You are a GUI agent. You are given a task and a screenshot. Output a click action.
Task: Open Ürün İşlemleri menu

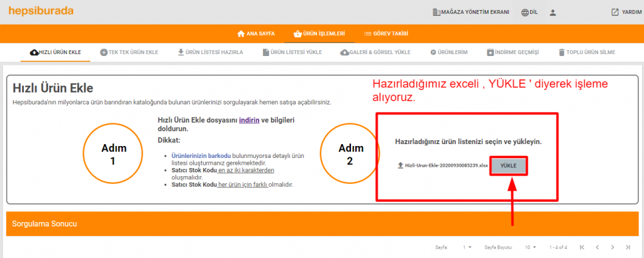tap(319, 33)
